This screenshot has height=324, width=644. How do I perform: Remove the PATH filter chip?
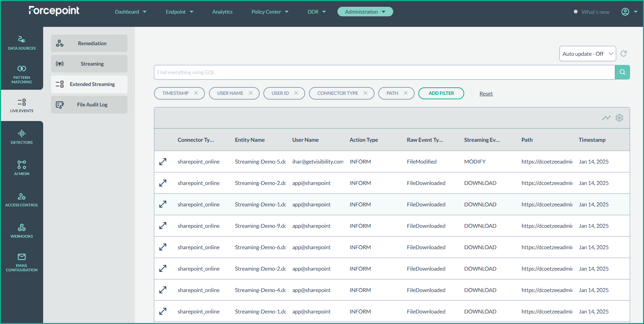[405, 93]
